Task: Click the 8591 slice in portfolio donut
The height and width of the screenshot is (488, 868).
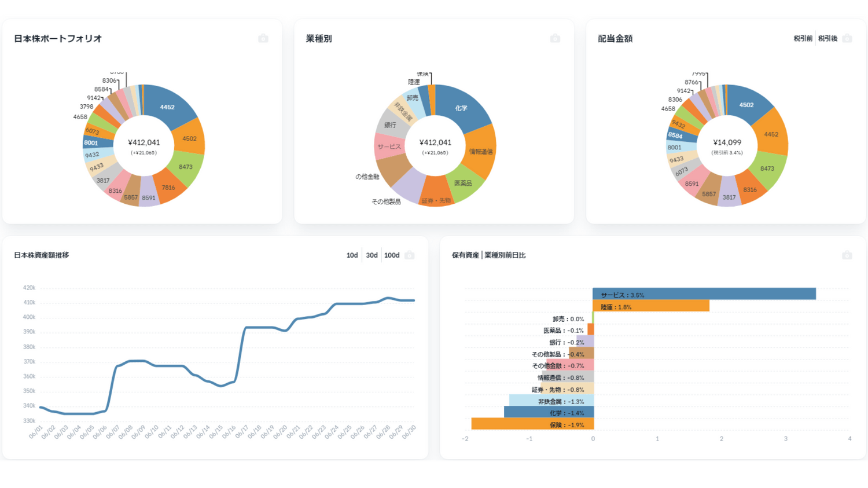Action: [x=149, y=197]
